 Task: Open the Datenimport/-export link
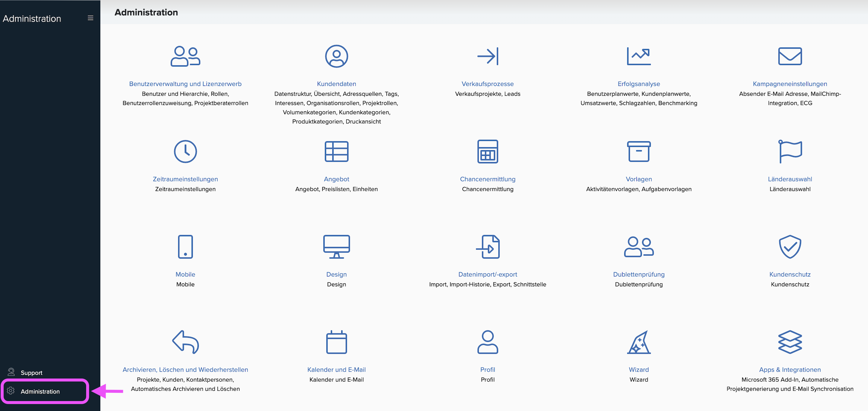(488, 274)
